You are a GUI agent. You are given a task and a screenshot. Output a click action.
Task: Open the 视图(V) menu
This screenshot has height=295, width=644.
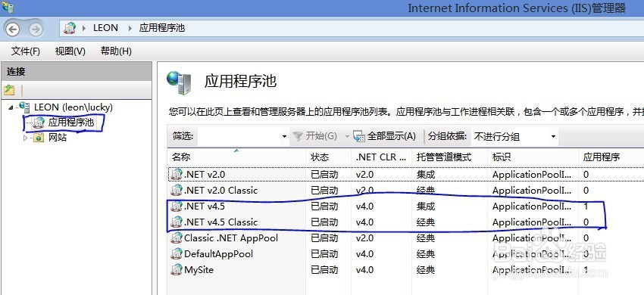click(x=70, y=51)
